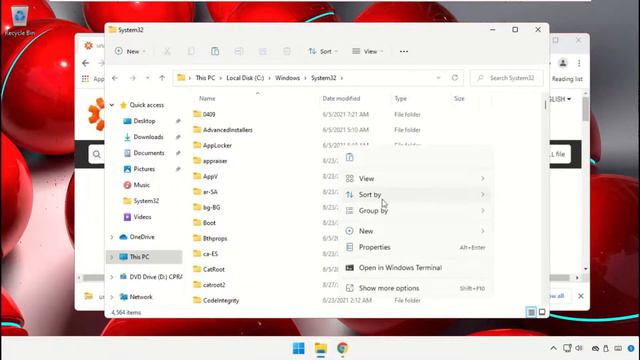This screenshot has width=640, height=360.
Task: Expand the This PC tree node
Action: click(111, 257)
